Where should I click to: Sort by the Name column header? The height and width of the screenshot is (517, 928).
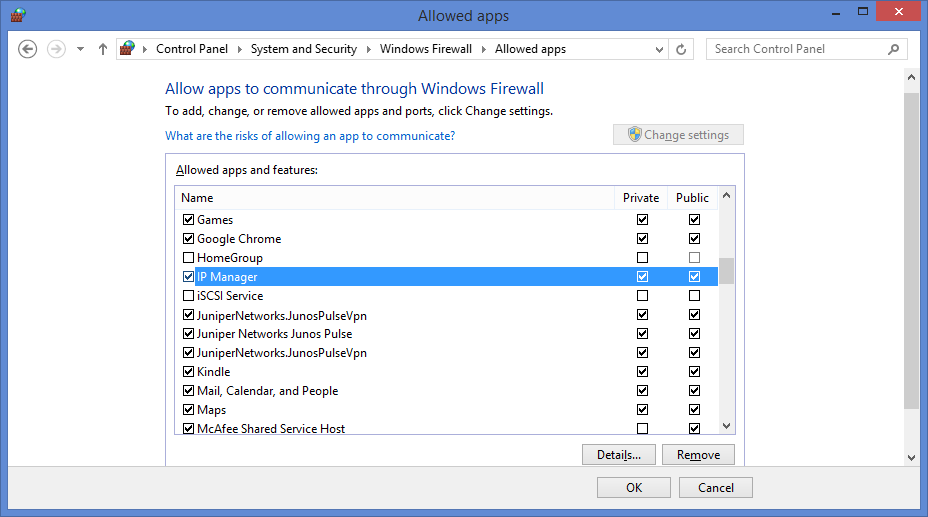point(394,198)
